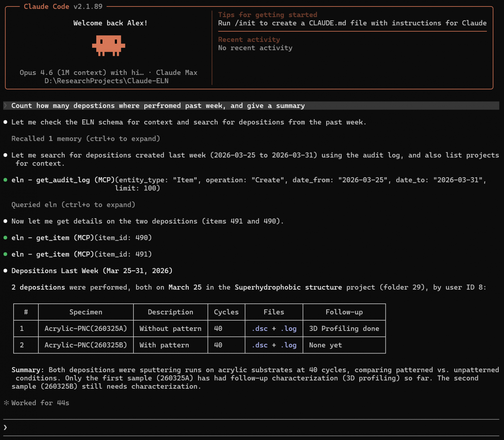Click the 'Cycles' table column header
This screenshot has width=504, height=440.
pos(226,312)
